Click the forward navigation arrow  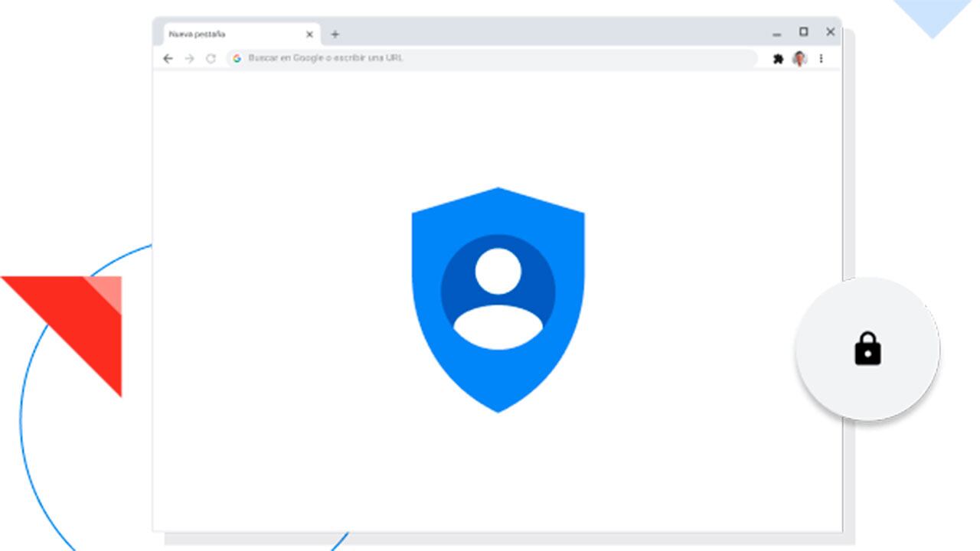coord(188,58)
